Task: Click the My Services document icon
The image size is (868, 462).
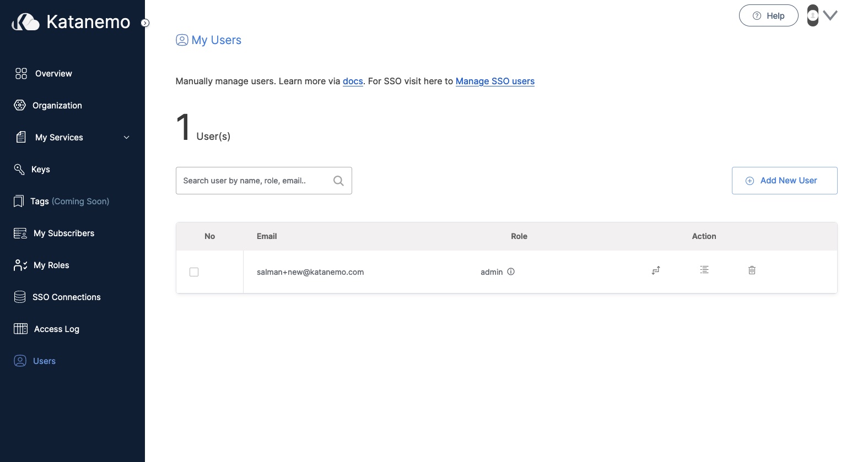Action: 21,137
